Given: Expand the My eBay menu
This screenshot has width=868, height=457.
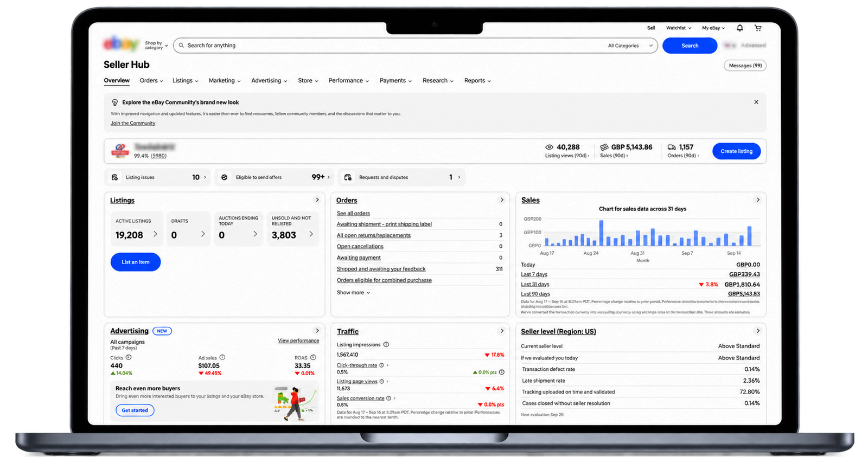Looking at the screenshot, I should [x=713, y=28].
